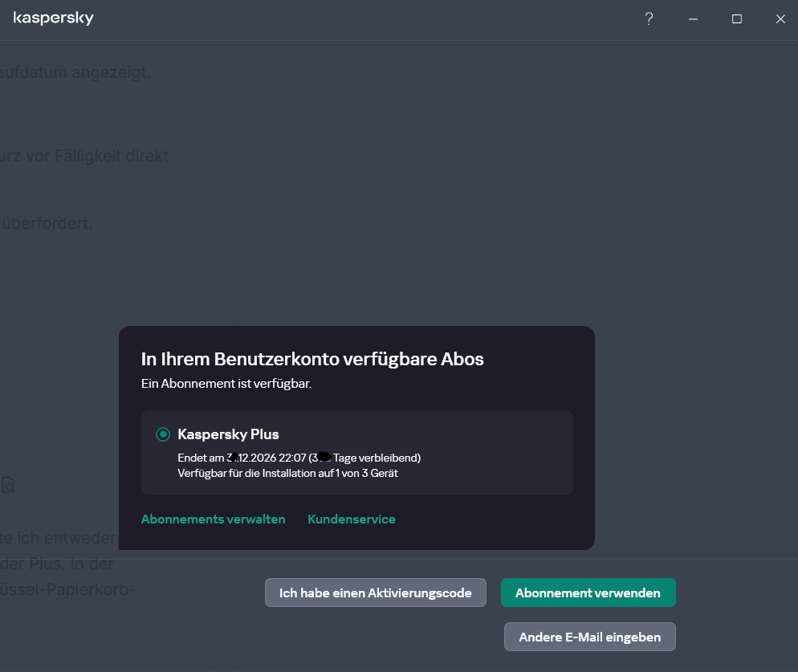Screen dimensions: 798x672
Task: Click 'Verfügbar für die Installation auf 1 von 3 Gerät'
Action: click(288, 473)
